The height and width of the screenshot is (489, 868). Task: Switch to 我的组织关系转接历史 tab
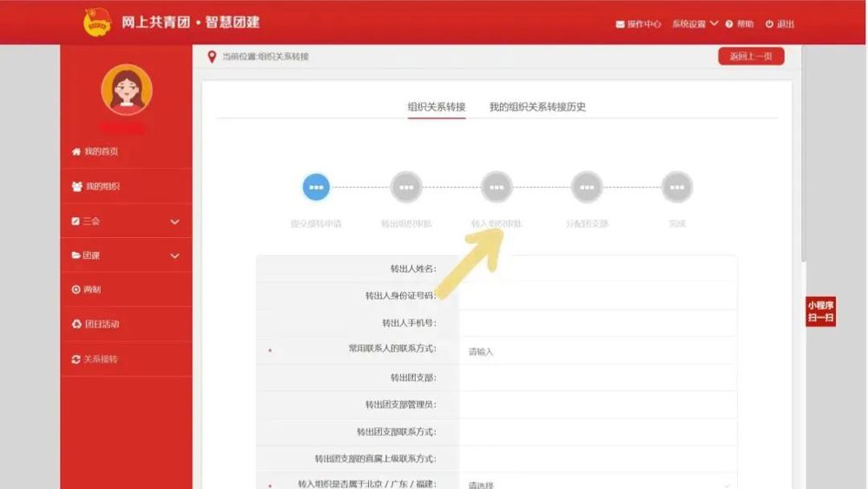[x=537, y=107]
